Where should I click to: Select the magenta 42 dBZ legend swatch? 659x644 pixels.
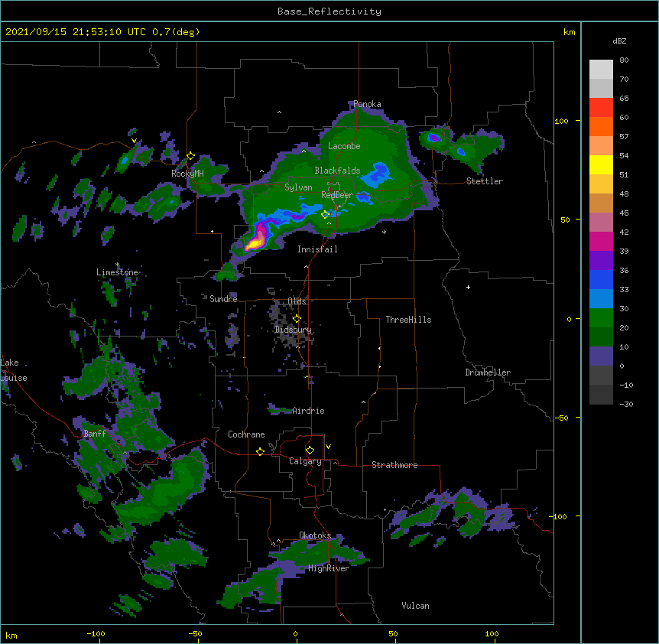click(601, 241)
